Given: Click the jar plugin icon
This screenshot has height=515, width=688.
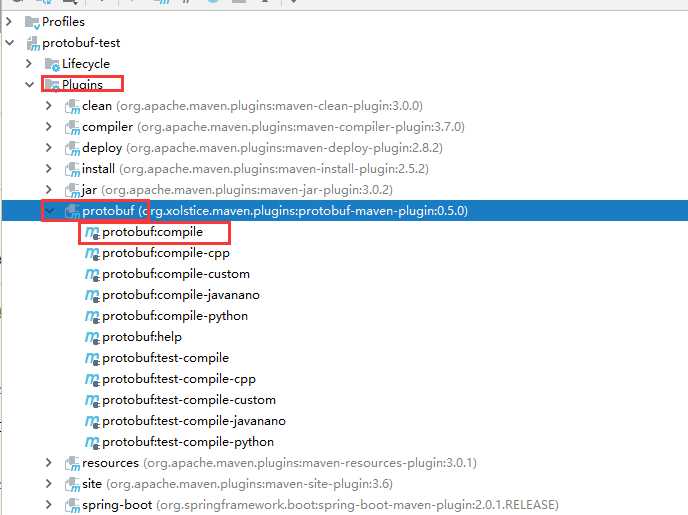Looking at the screenshot, I should 72,190.
